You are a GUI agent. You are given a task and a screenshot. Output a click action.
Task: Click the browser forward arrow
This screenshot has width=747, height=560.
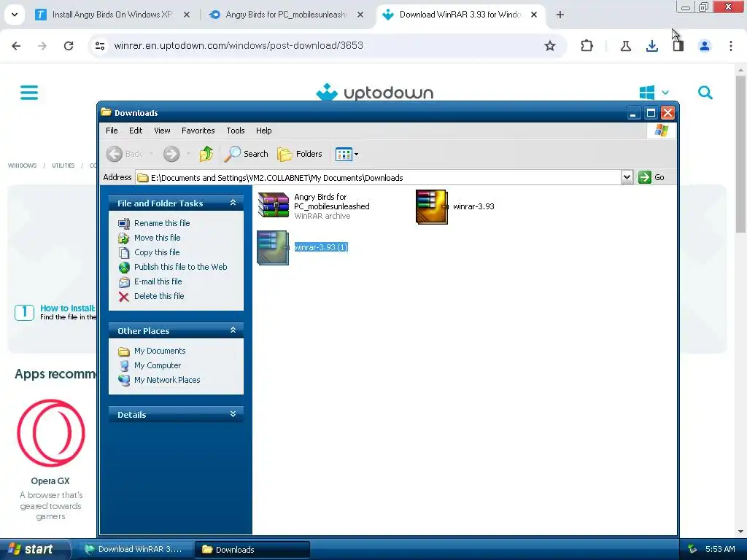coord(42,46)
